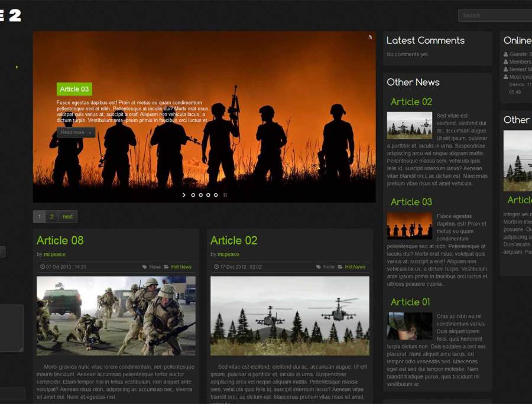Open the Hot News category link

click(180, 266)
